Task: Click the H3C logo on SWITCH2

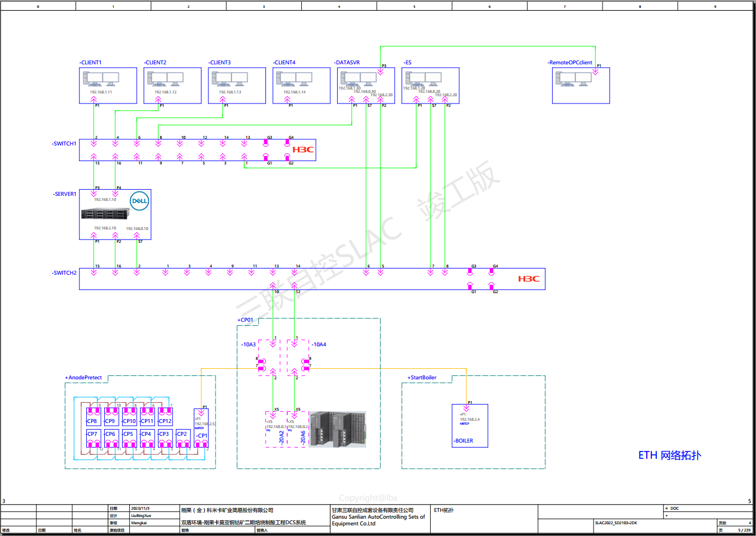Action: coord(529,279)
